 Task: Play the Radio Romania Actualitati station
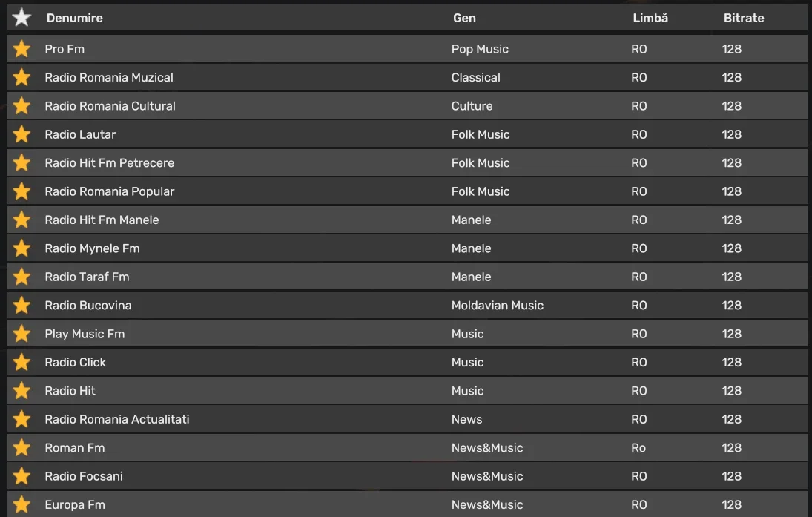coord(117,419)
